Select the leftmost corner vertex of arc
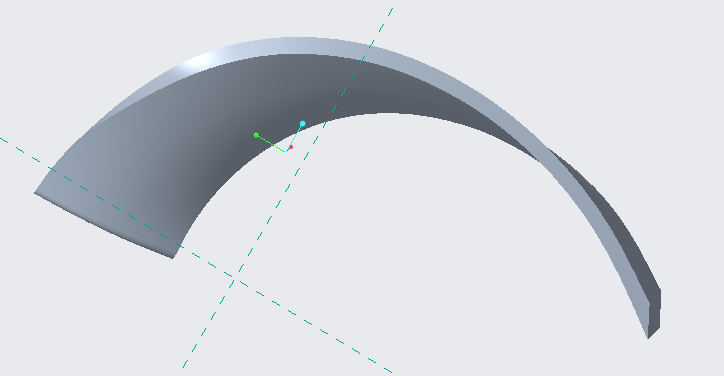This screenshot has height=376, width=724. tap(35, 193)
